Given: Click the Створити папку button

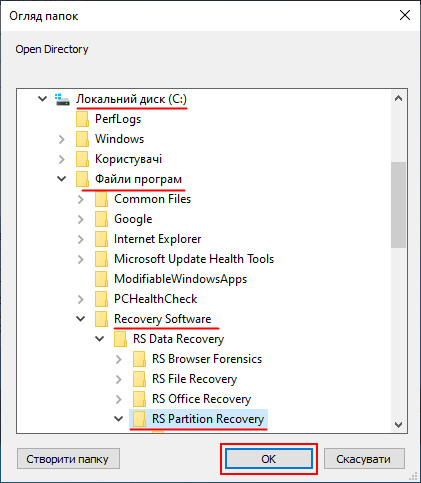Looking at the screenshot, I should pyautogui.click(x=68, y=459).
